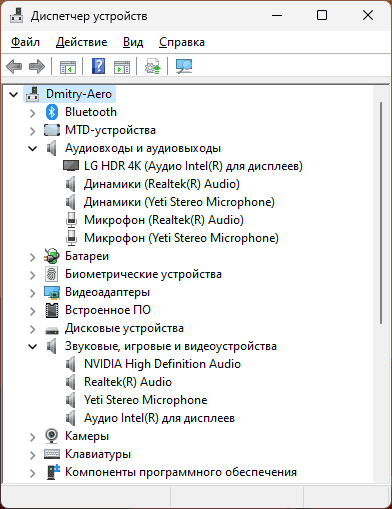Expand the Биометрические устройства category
The width and height of the screenshot is (392, 509).
[32, 275]
